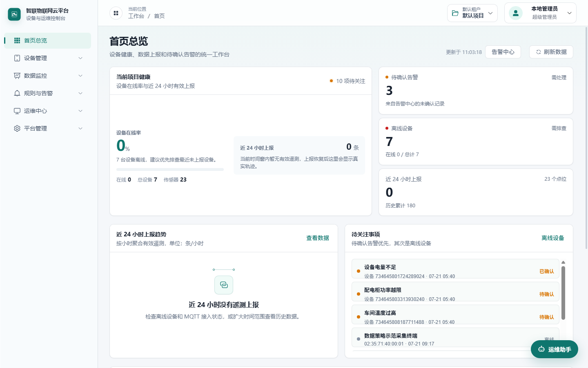588x368 pixels.
Task: Click the 总设备 7 stat
Action: click(147, 180)
